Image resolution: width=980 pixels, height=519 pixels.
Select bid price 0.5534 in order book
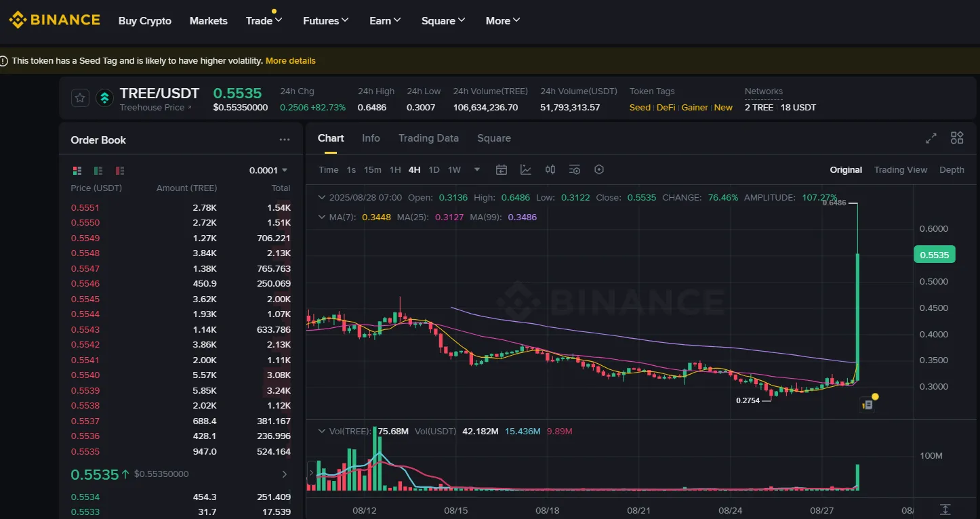pyautogui.click(x=85, y=497)
